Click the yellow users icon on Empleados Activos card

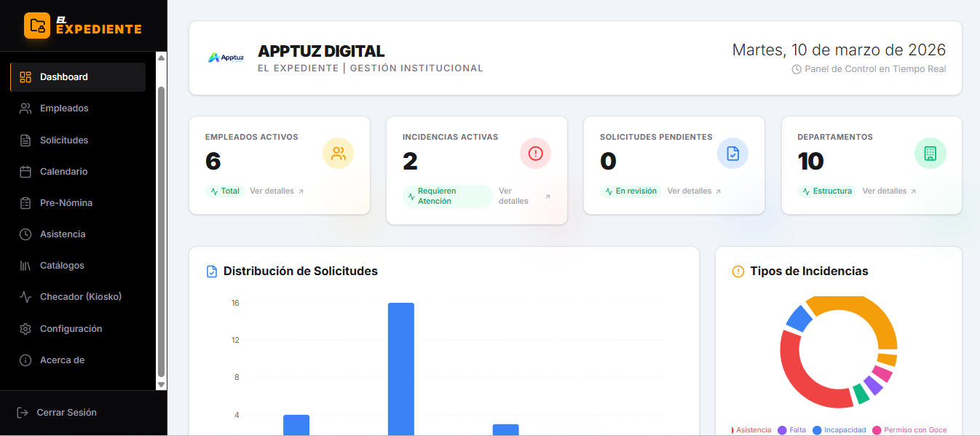[x=339, y=154]
